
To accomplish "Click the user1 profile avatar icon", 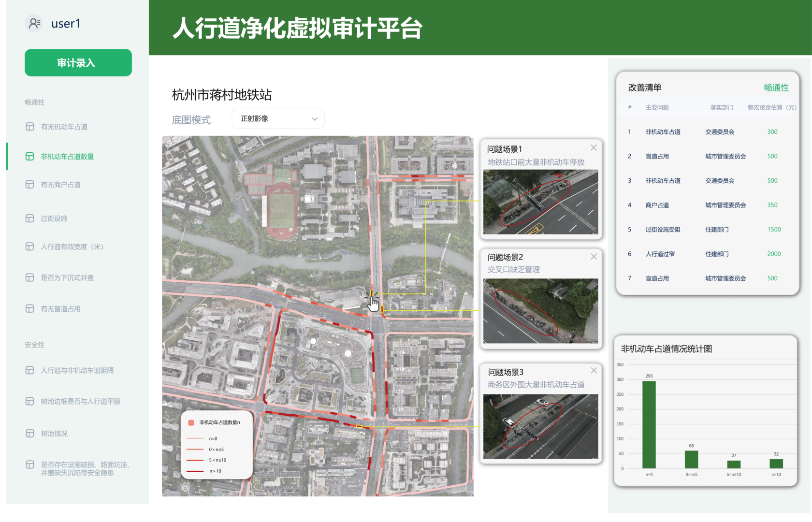I will 34,23.
